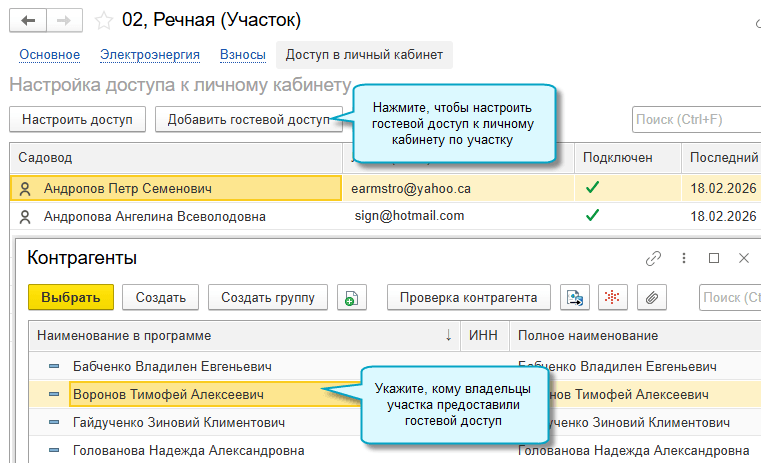Click the Создать группу button
The width and height of the screenshot is (761, 463).
[268, 297]
